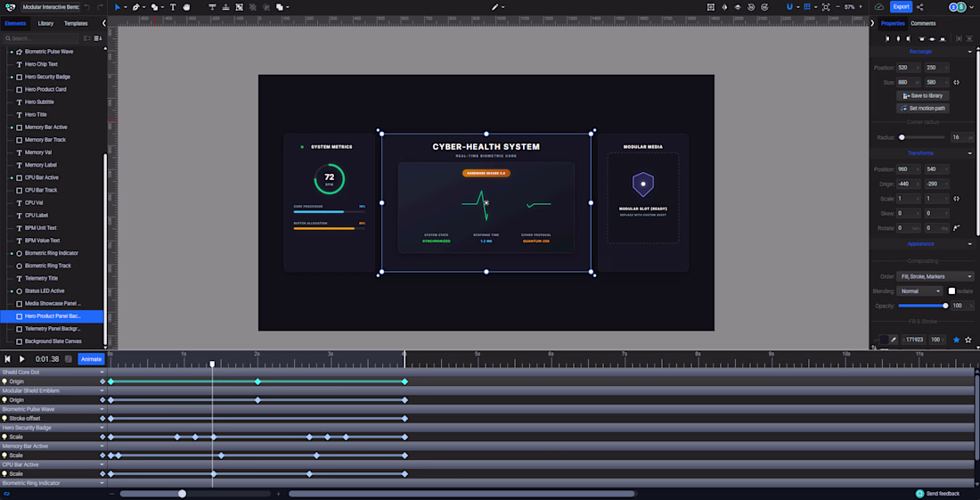980x500 pixels.
Task: Toggle Origin lightbulb under Shield Core Dot
Action: pos(4,381)
